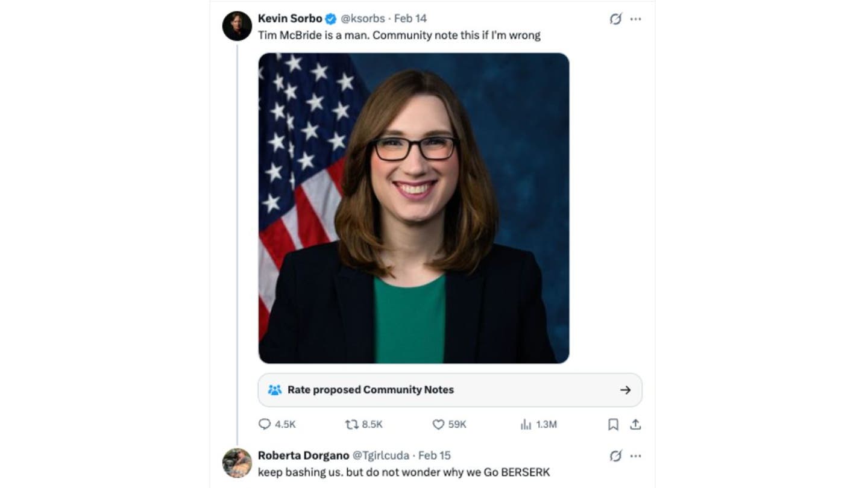868x488 pixels.
Task: Click the Roberta Dorgano display name
Action: (303, 455)
